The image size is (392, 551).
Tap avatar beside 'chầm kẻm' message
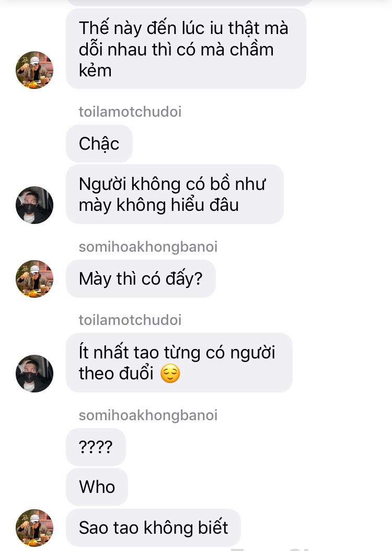point(34,70)
